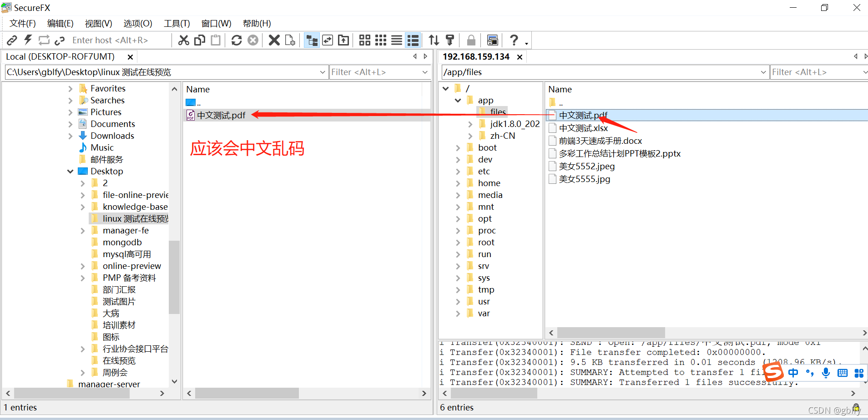Refresh the file listing
The height and width of the screenshot is (420, 868).
[x=237, y=40]
